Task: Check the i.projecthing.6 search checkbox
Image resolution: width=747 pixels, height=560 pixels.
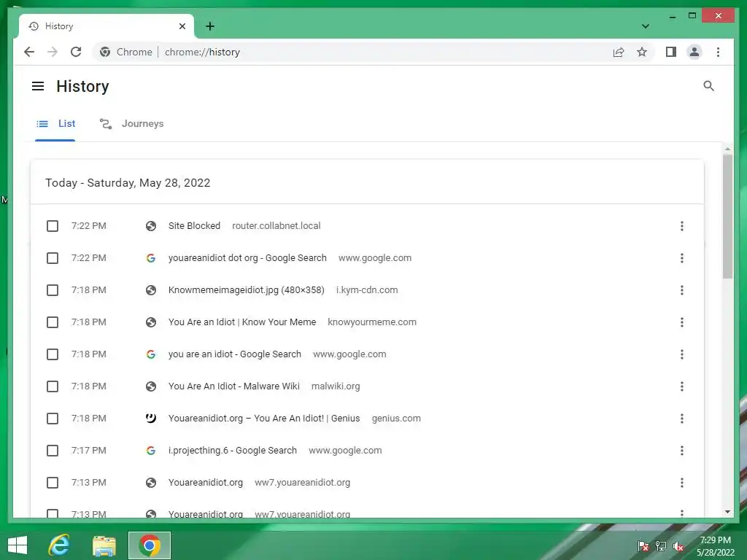Action: (x=53, y=451)
